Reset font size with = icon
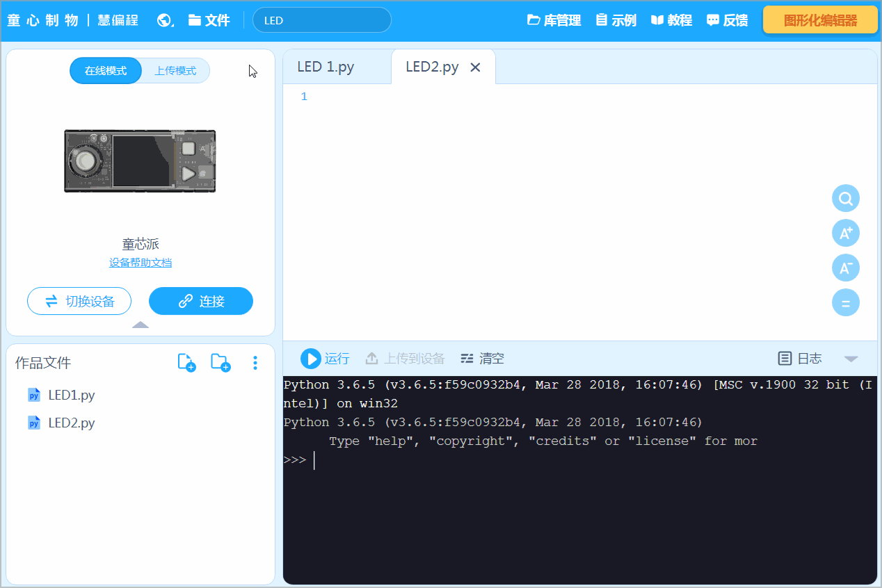The height and width of the screenshot is (588, 882). pos(846,303)
